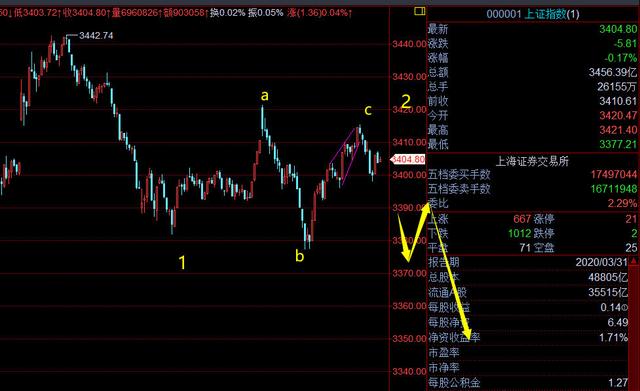Click the scrollbar up arrow beside 报告期
This screenshot has height=391, width=640.
pos(634,261)
